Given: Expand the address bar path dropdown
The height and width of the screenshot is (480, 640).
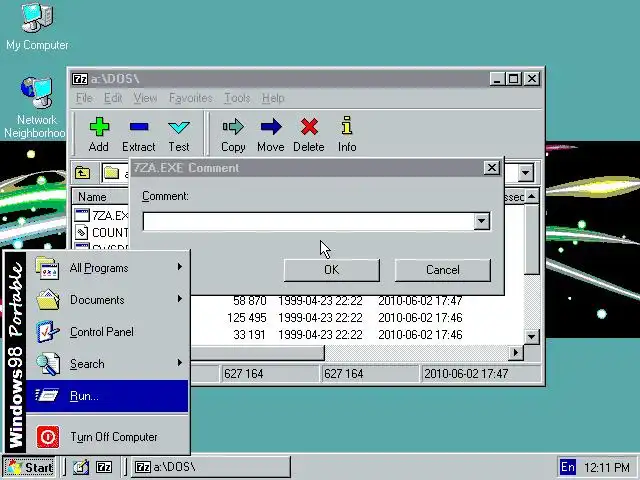Looking at the screenshot, I should 526,173.
